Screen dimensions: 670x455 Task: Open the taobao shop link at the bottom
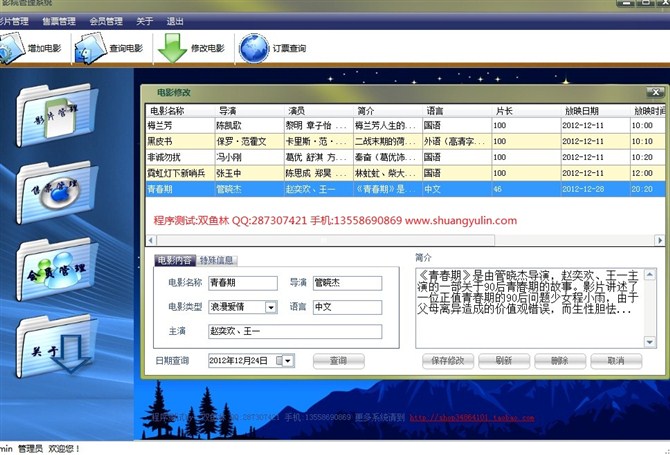tap(472, 417)
